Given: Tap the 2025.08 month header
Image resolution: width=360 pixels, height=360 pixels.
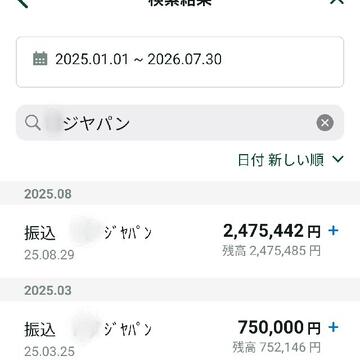Looking at the screenshot, I should tap(48, 194).
